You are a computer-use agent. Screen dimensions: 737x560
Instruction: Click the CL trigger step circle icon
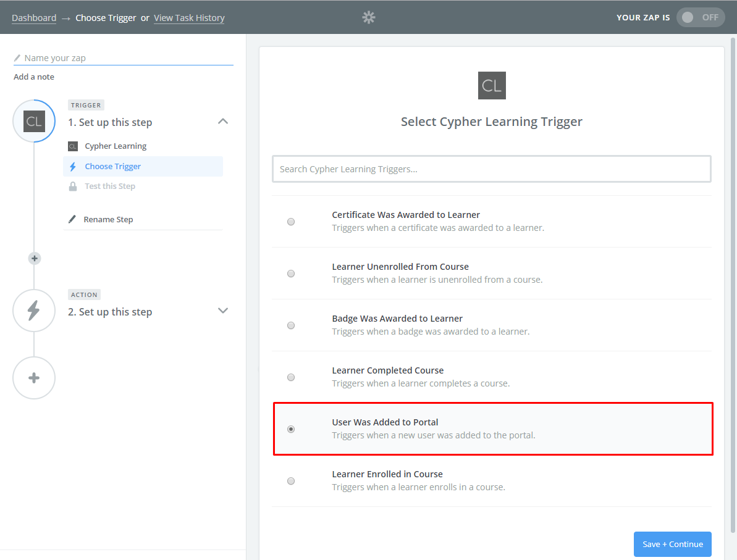pos(34,121)
